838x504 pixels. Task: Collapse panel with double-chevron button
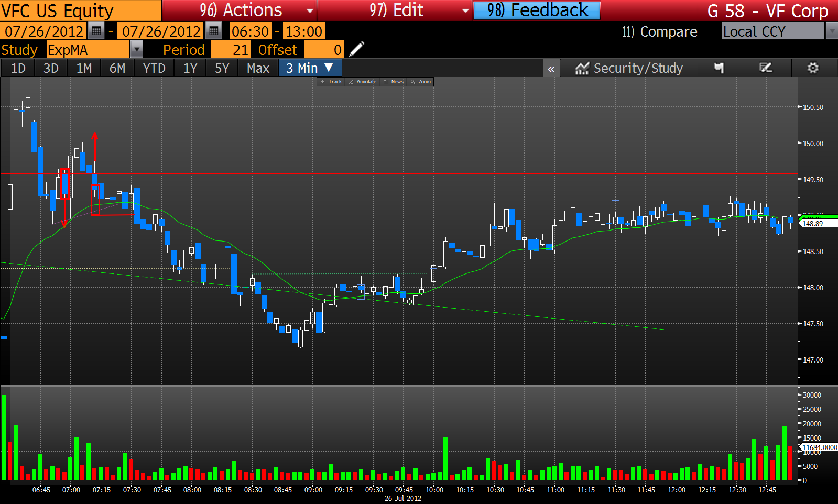point(551,68)
